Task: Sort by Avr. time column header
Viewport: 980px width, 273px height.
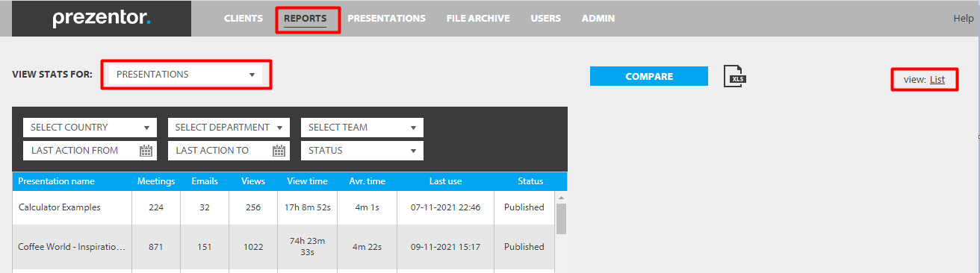Action: pos(367,181)
